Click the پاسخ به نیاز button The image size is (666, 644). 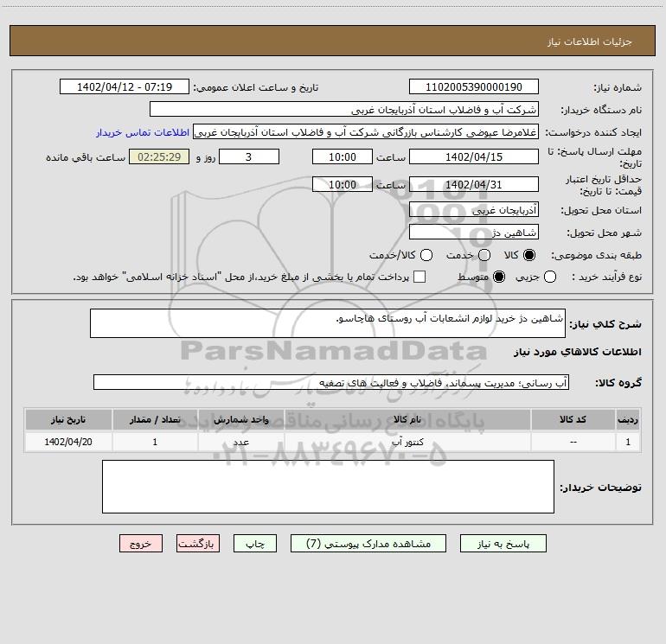coord(503,544)
